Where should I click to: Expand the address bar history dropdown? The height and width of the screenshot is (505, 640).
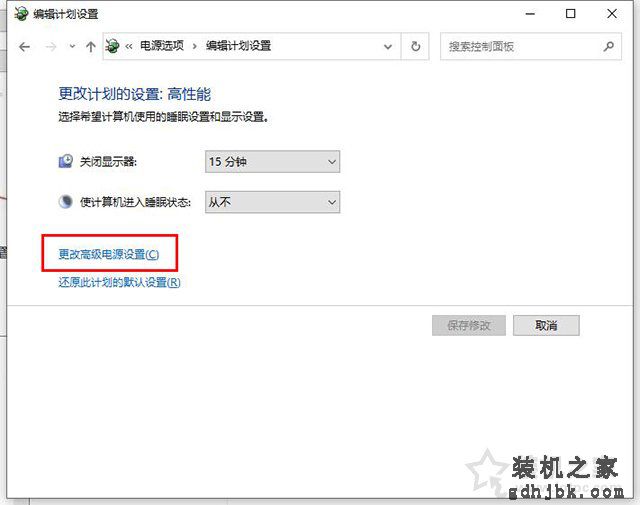point(388,47)
